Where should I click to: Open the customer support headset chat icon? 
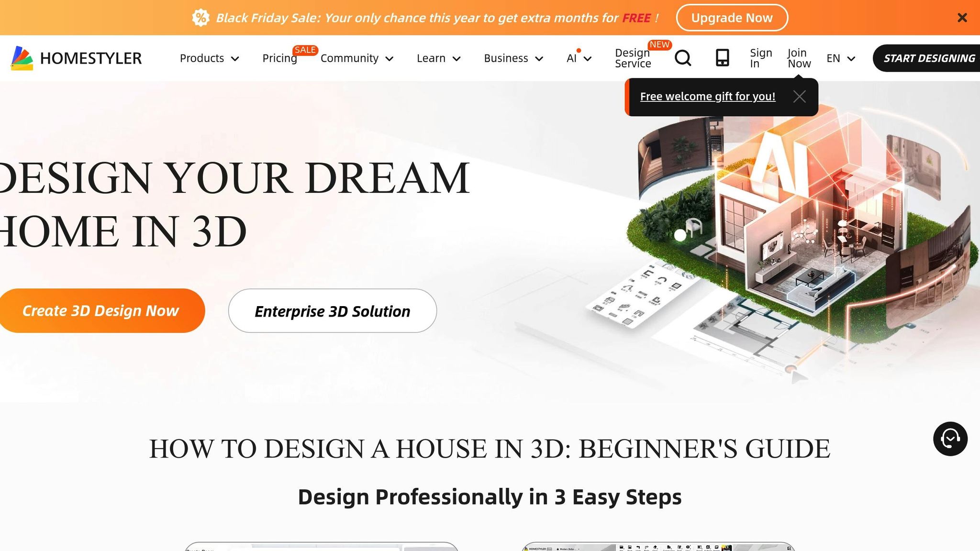pos(950,439)
